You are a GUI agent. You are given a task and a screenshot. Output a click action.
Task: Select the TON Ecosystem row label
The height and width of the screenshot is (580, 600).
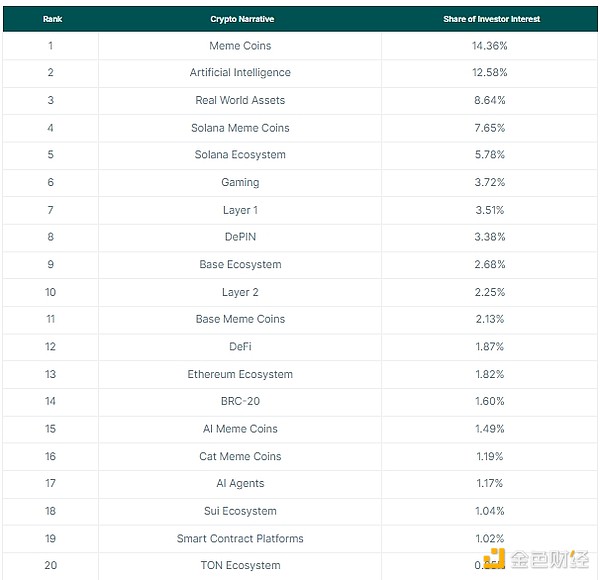240,566
